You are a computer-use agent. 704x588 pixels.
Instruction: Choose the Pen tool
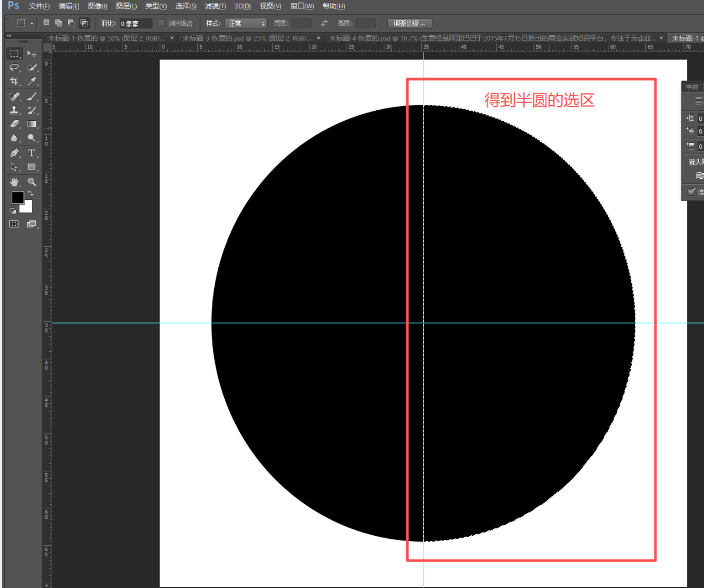[x=15, y=153]
